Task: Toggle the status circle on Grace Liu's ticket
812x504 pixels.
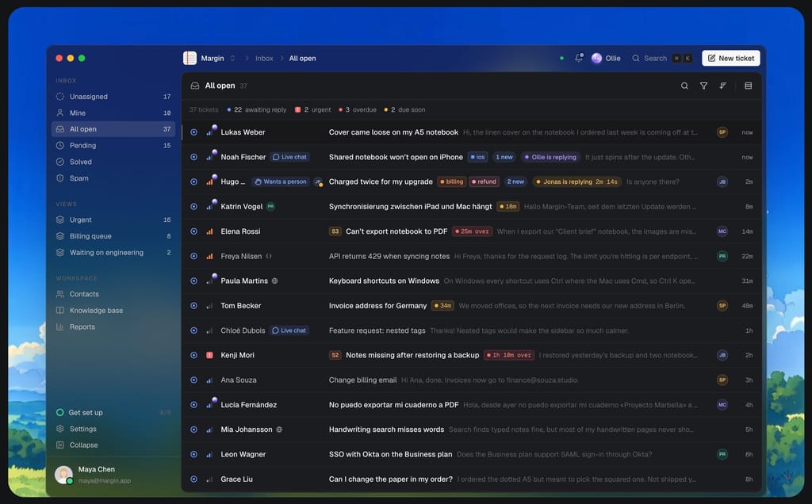Action: point(193,479)
